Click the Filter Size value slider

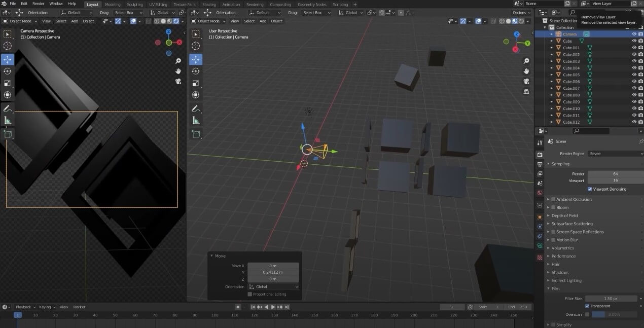[x=611, y=299]
